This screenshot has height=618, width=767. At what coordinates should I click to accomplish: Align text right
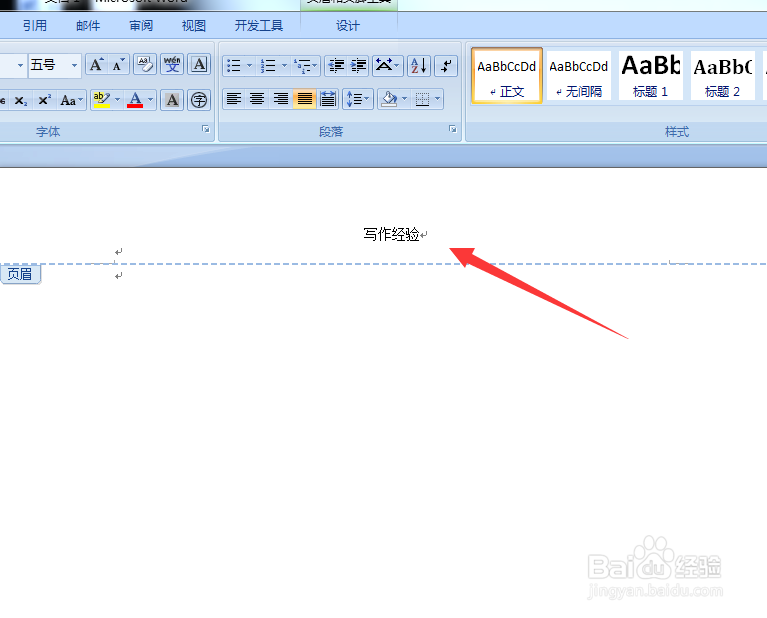(281, 99)
